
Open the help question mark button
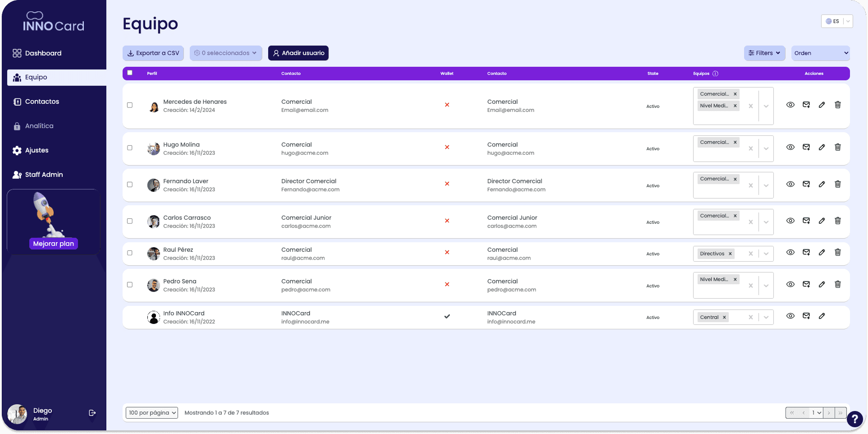(x=854, y=419)
